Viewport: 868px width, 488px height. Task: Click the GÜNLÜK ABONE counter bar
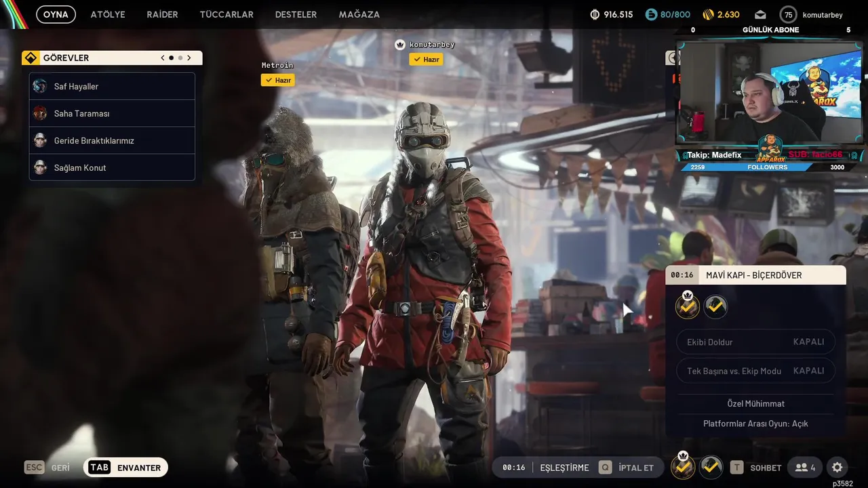pyautogui.click(x=770, y=30)
